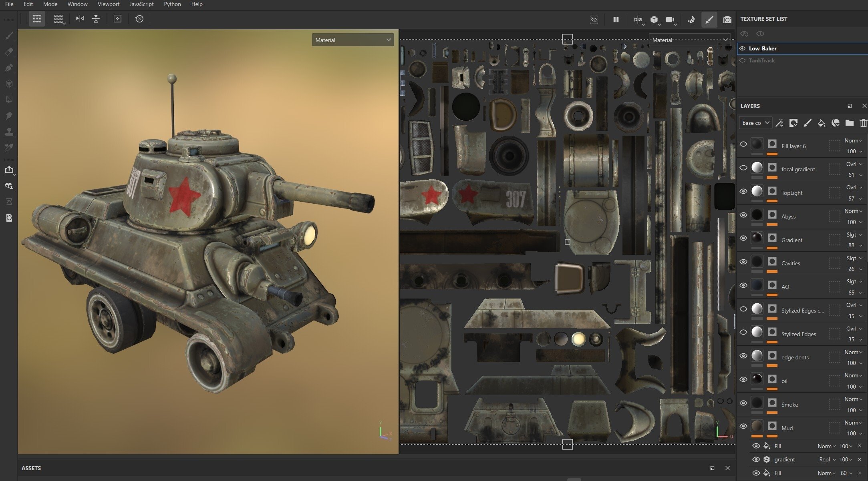This screenshot has height=481, width=868.
Task: Change blend mode of Fill layer 6
Action: (853, 140)
